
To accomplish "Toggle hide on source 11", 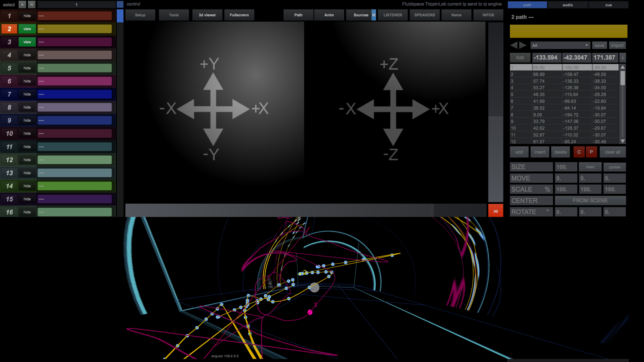I will coord(27,147).
